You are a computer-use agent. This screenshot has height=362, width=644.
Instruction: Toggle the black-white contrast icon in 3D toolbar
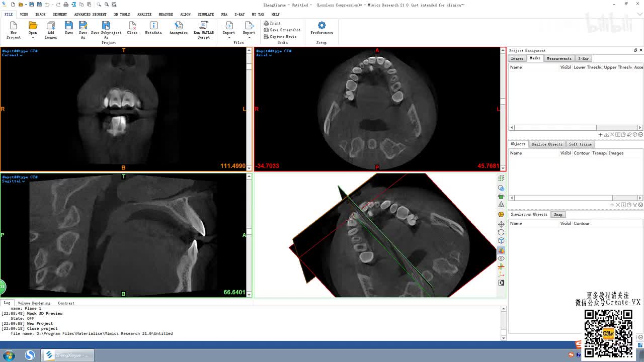501,283
